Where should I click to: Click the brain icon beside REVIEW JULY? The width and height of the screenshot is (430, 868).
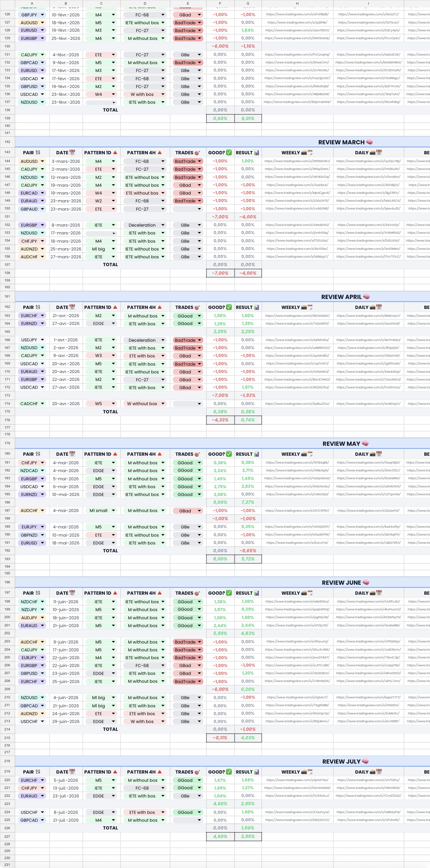tap(365, 761)
